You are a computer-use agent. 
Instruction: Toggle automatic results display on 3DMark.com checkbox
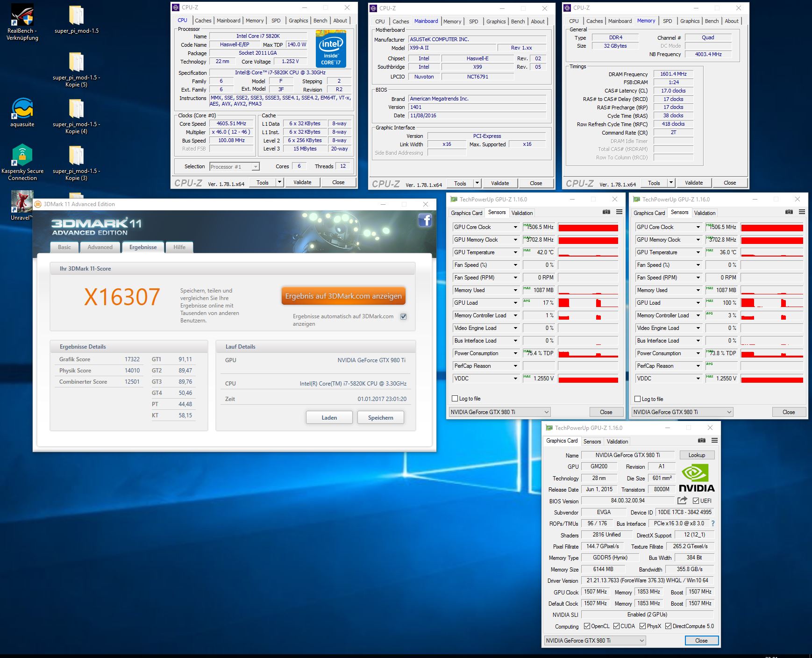point(404,316)
